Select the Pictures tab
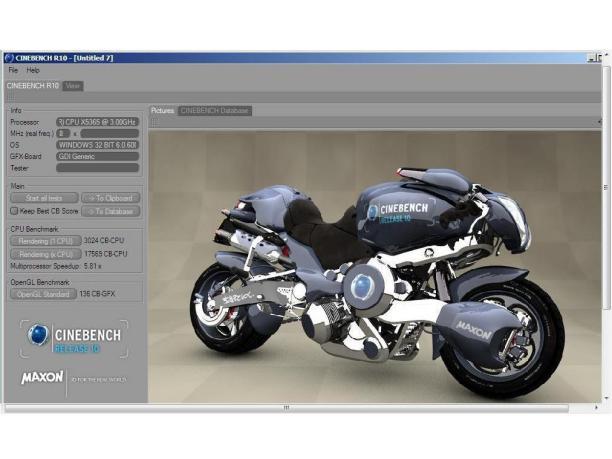Viewport: 612px width, 459px height. (162, 111)
